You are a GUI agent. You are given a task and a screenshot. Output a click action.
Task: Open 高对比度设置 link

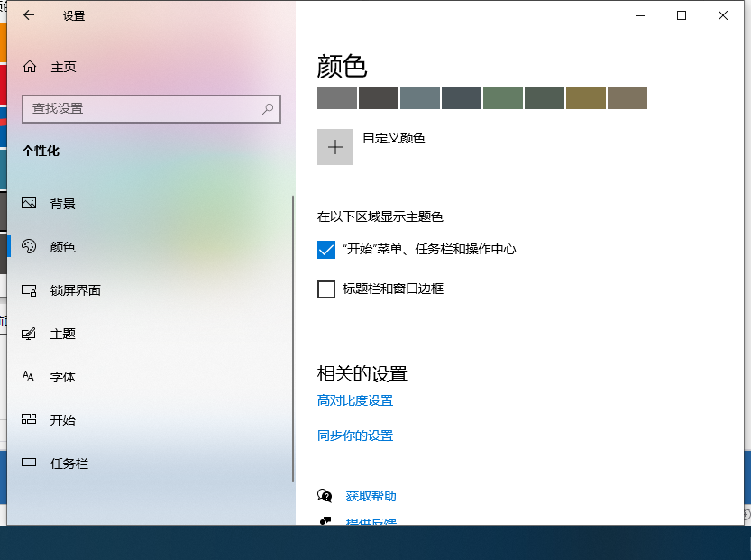click(x=355, y=400)
